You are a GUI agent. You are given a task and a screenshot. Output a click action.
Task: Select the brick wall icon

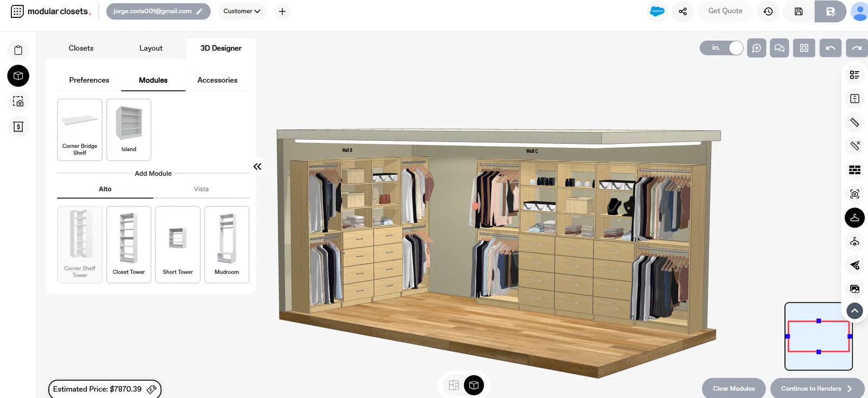854,170
